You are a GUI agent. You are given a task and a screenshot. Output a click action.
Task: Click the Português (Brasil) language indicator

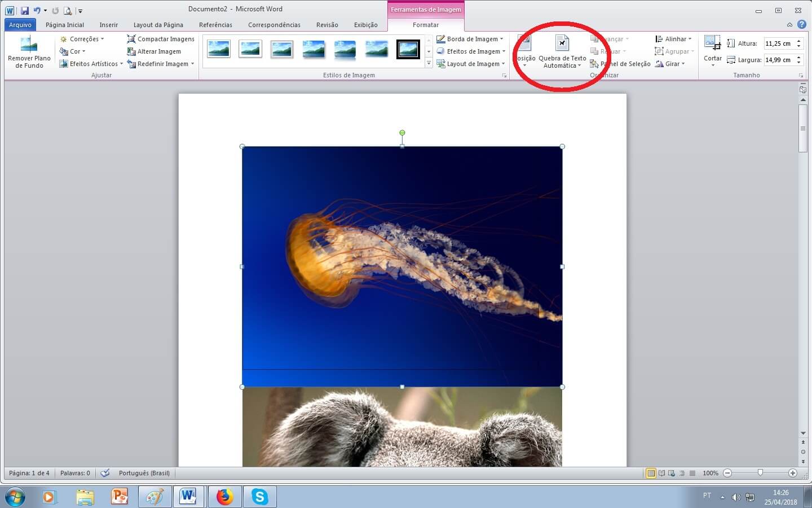pyautogui.click(x=144, y=473)
